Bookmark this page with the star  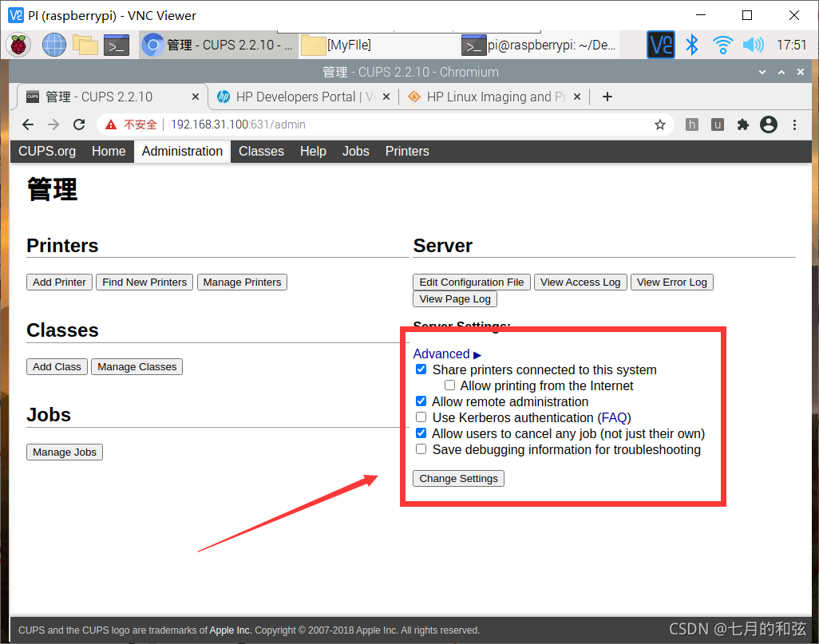[x=660, y=124]
